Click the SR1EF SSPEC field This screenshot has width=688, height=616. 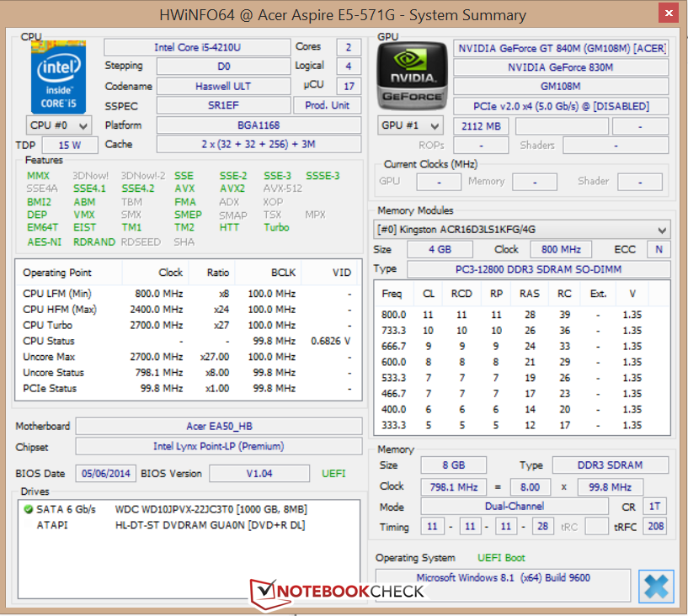pos(223,105)
